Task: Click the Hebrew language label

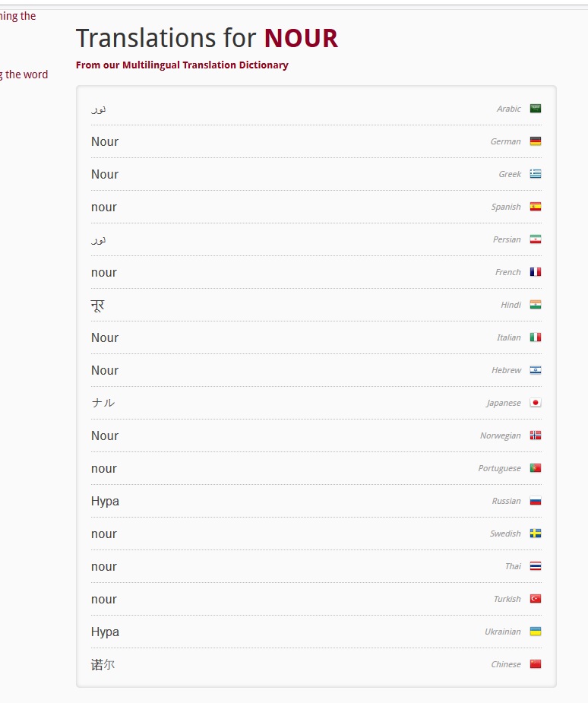Action: (506, 370)
